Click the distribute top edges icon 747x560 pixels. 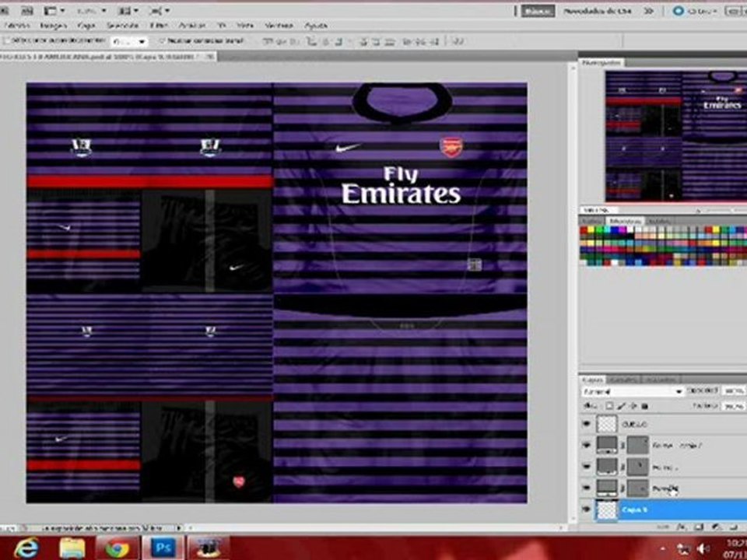(363, 41)
